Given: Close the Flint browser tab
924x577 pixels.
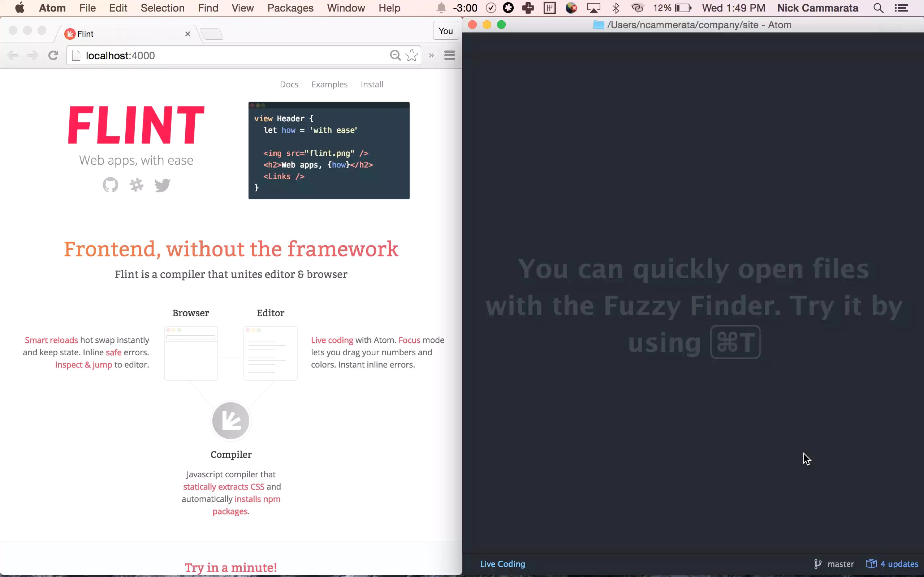Looking at the screenshot, I should (x=188, y=34).
